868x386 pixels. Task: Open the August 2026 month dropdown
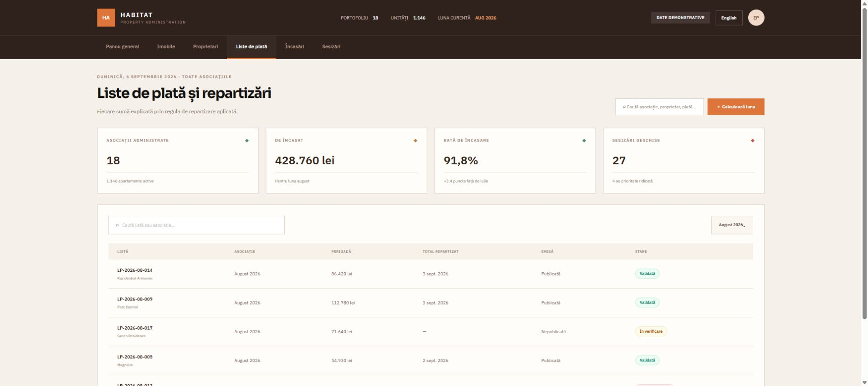pyautogui.click(x=732, y=225)
